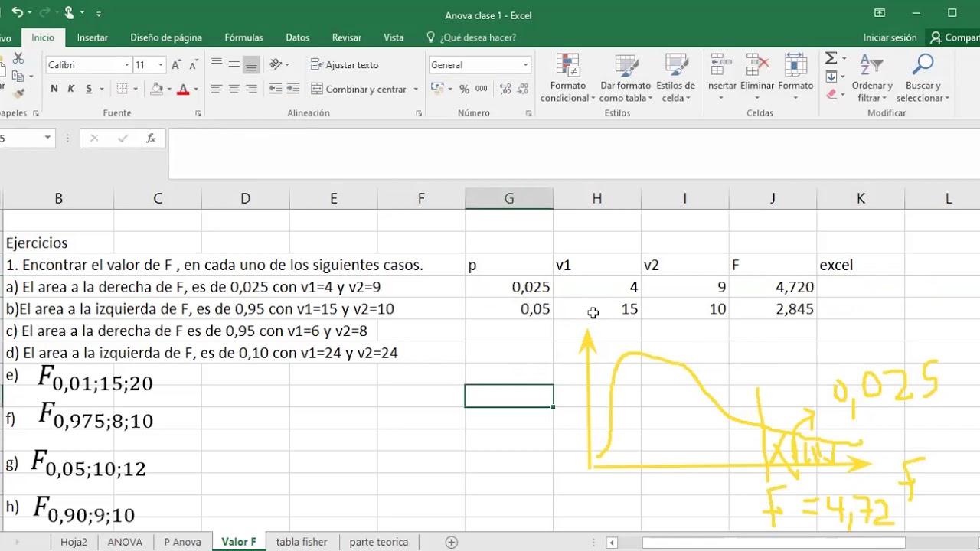Decrease the indent with the indent icon
The image size is (980, 551).
[276, 89]
